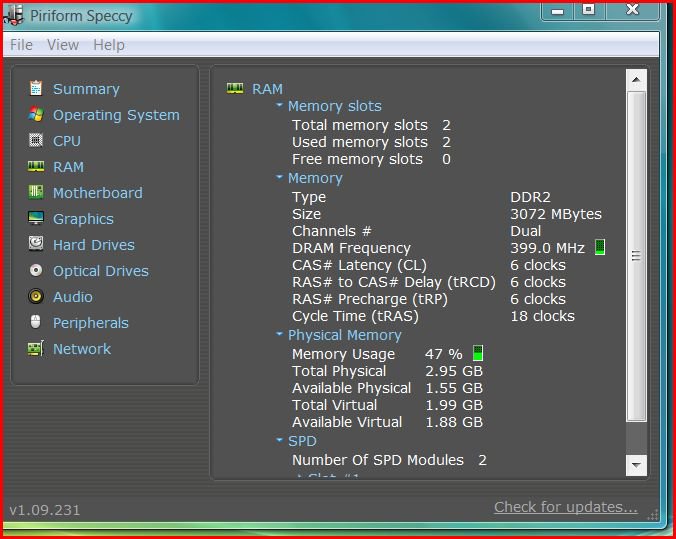Click the Free memory slots row
The width and height of the screenshot is (676, 539).
tap(371, 159)
